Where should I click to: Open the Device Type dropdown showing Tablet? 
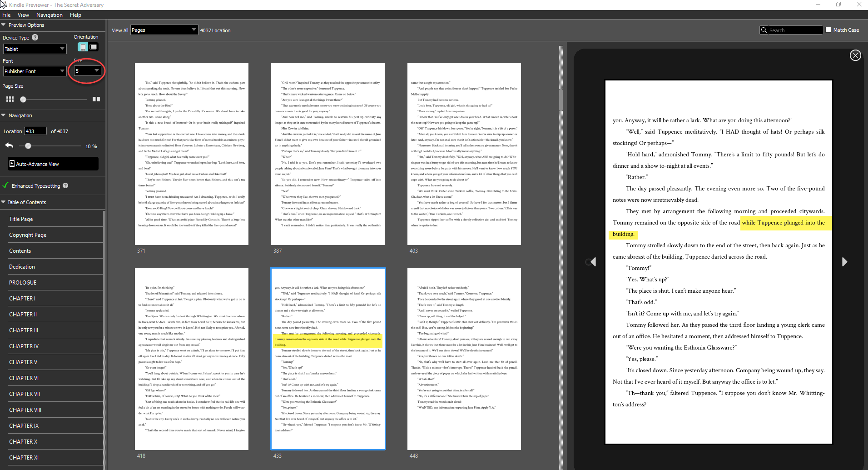pos(35,49)
